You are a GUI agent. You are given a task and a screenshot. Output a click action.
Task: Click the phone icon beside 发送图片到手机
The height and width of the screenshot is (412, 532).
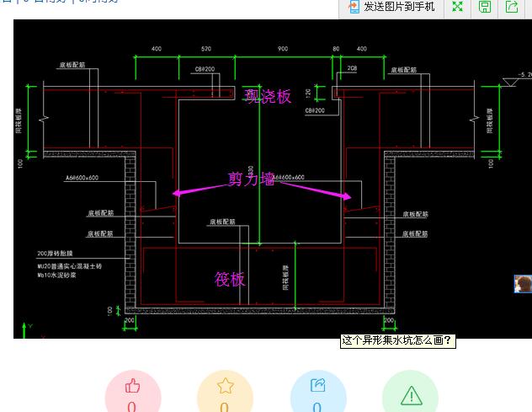[354, 7]
